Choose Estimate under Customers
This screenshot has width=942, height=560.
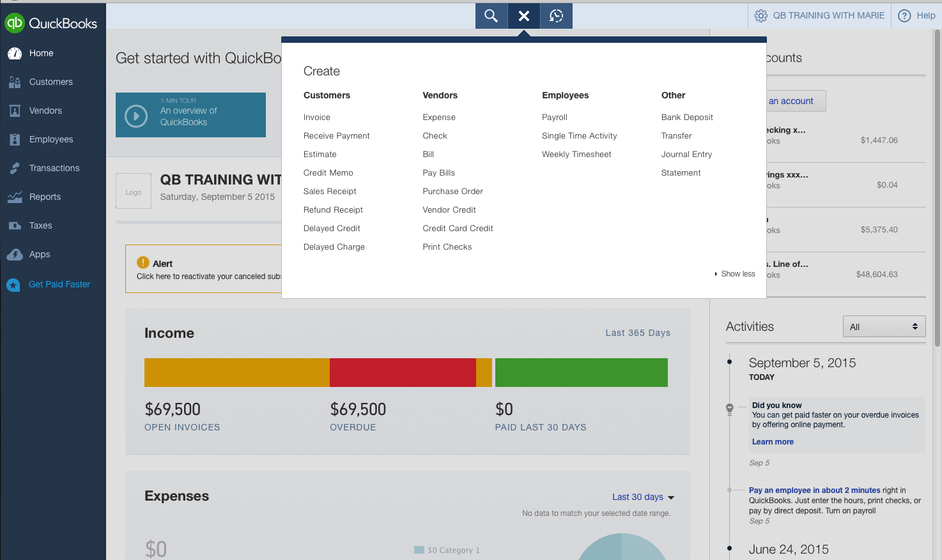320,155
